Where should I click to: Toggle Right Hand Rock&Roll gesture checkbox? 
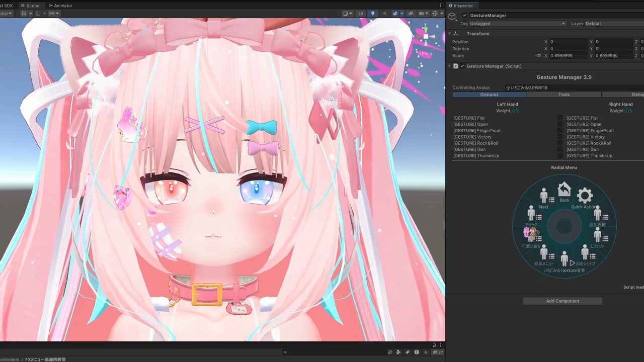tap(560, 143)
